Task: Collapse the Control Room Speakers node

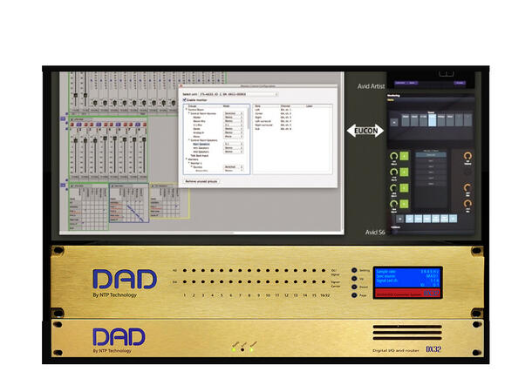Action: pyautogui.click(x=189, y=140)
